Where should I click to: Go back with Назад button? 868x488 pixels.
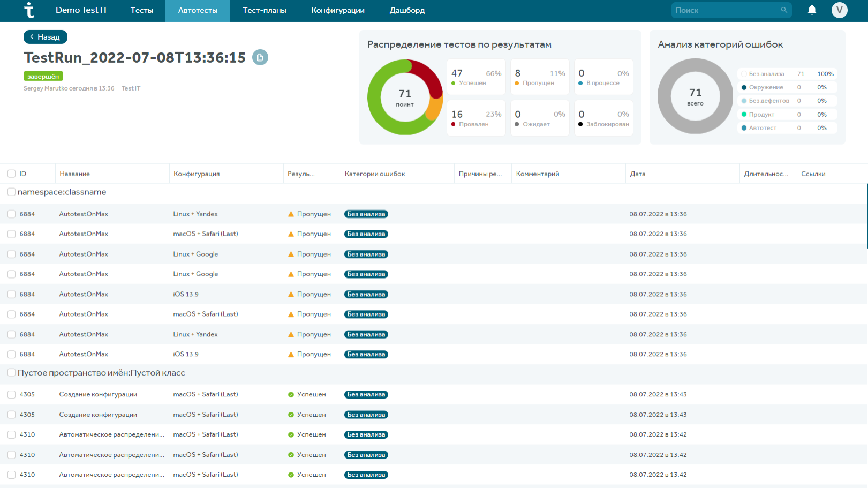(x=46, y=37)
